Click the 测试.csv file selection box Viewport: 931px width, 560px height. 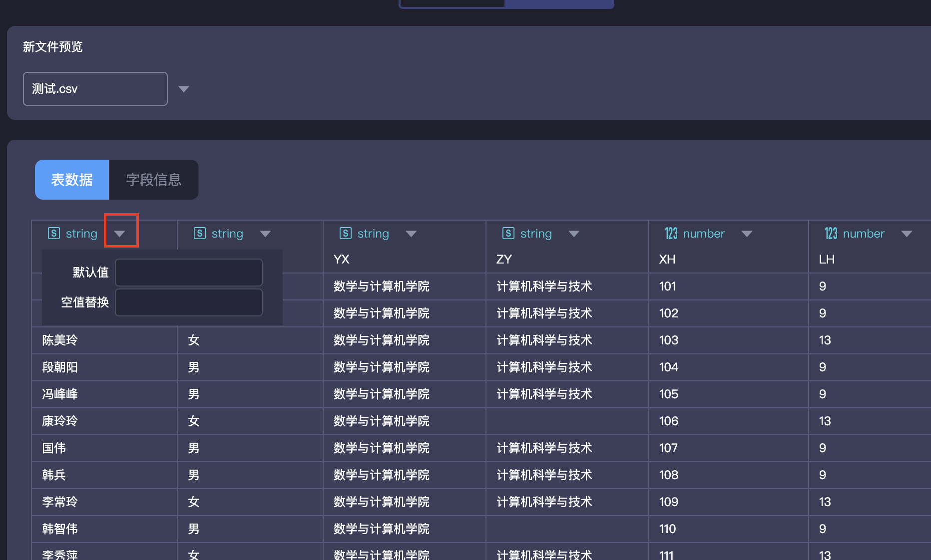[x=95, y=89]
